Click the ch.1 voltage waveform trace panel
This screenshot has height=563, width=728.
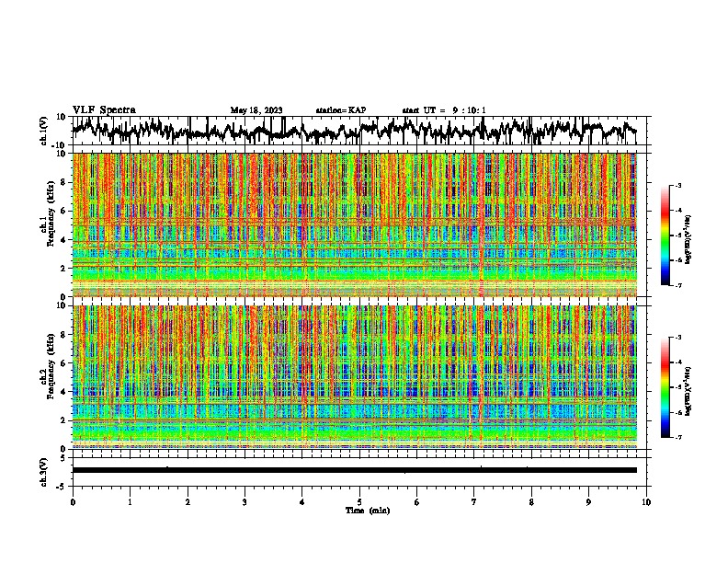(x=359, y=131)
